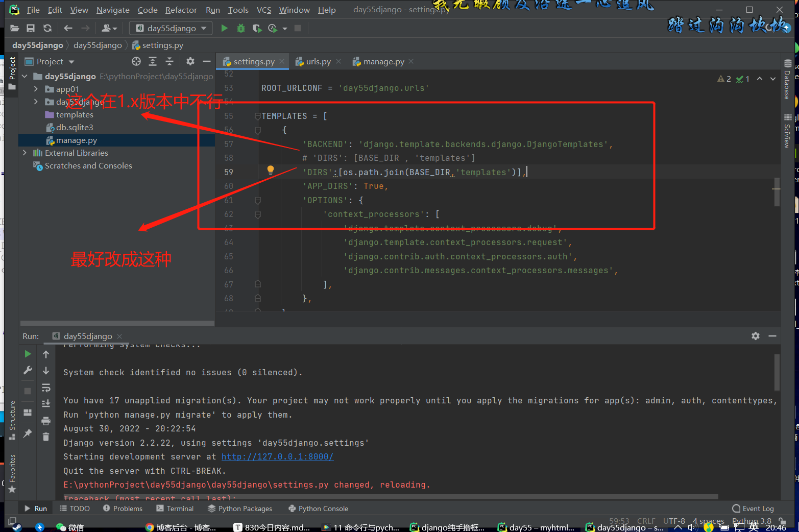The height and width of the screenshot is (532, 799).
Task: Expand all nodes in the Project panel
Action: coord(153,61)
